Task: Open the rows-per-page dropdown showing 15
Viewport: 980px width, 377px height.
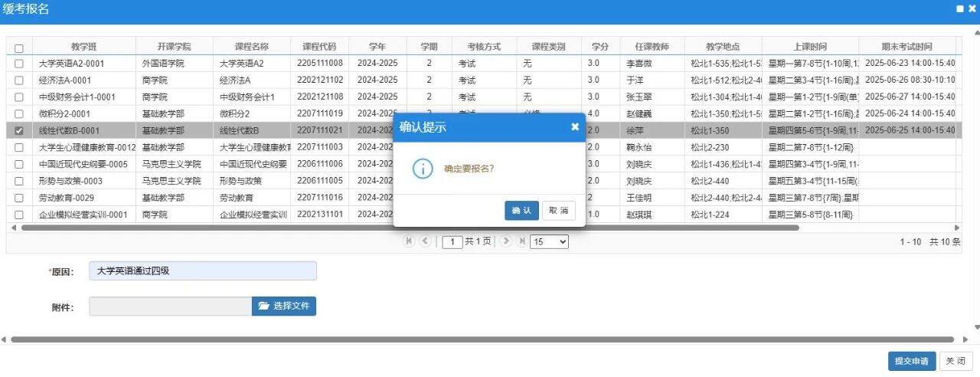Action: coord(550,241)
